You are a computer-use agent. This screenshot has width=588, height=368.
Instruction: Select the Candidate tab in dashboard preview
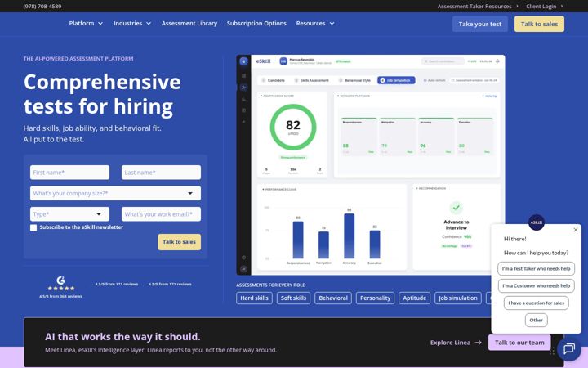point(274,80)
